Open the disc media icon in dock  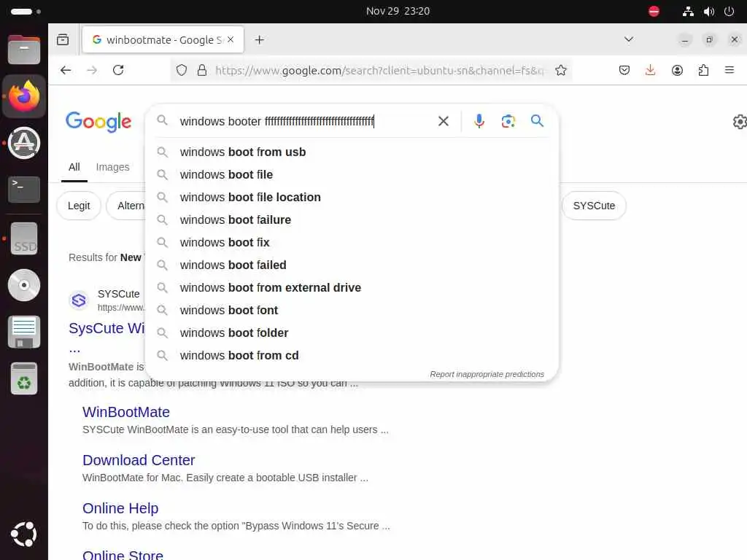coord(24,285)
